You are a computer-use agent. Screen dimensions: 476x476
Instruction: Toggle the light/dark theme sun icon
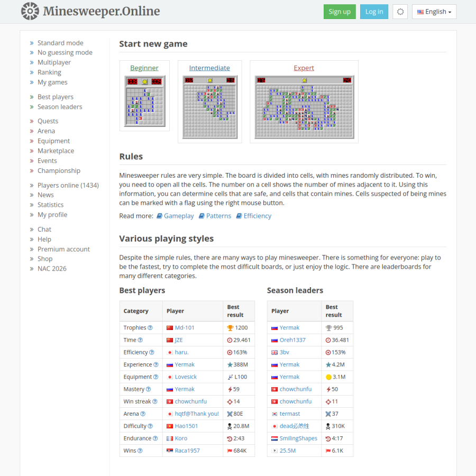coord(400,12)
